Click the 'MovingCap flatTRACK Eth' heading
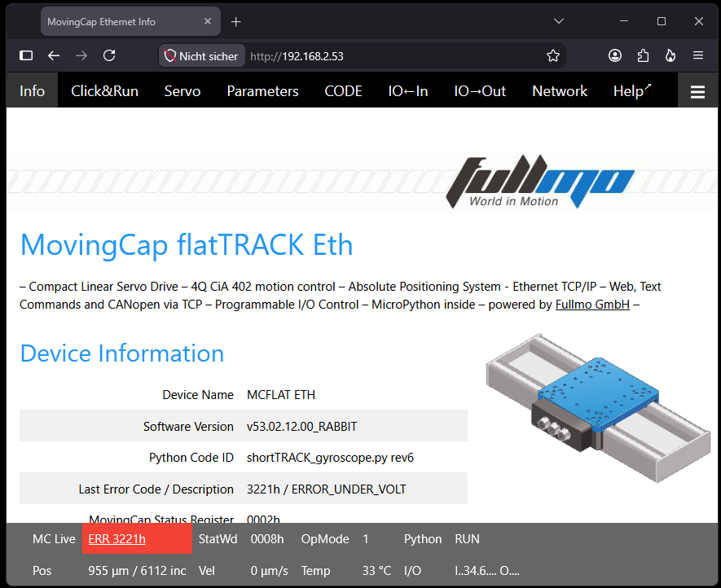Viewport: 721px width, 588px height. 187,244
